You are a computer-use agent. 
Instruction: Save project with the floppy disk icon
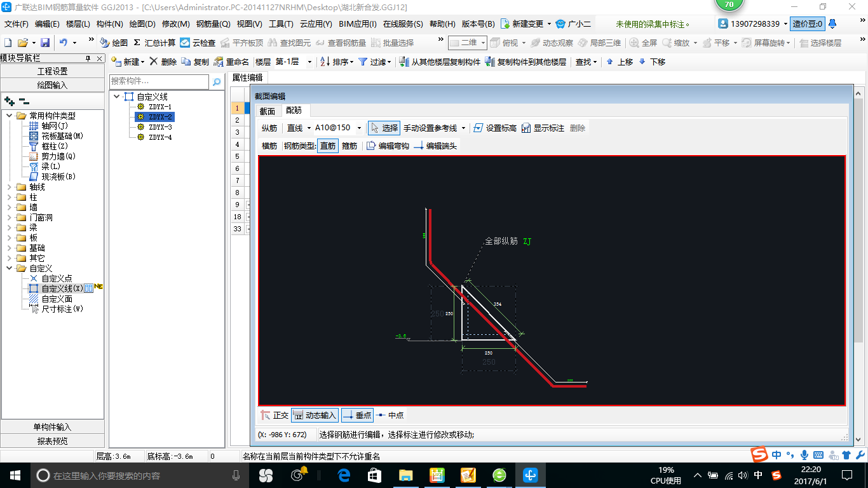(x=45, y=43)
